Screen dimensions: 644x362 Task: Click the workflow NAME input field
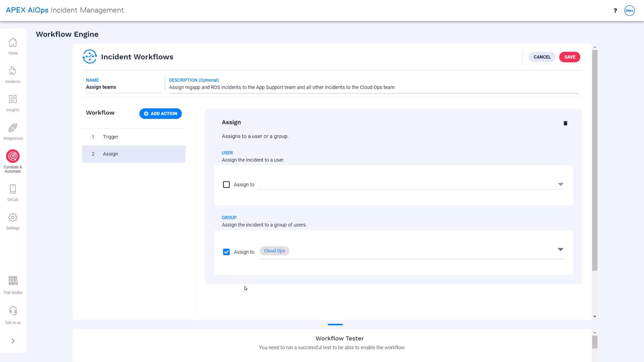click(123, 87)
